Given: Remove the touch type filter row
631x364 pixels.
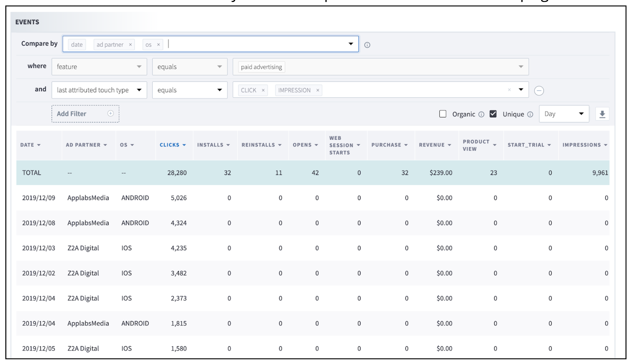Looking at the screenshot, I should pos(539,91).
